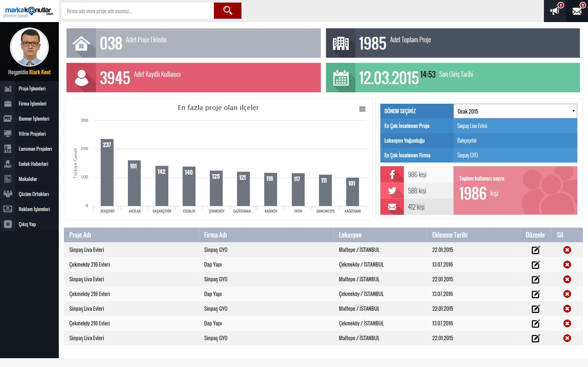
Task: Click the Facebook icon beside 986 kişi
Action: (392, 175)
